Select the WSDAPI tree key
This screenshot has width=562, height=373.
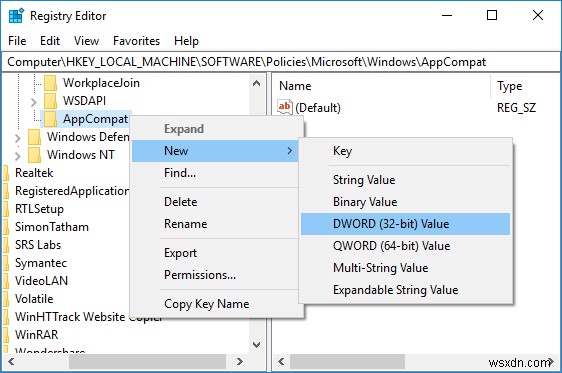85,101
